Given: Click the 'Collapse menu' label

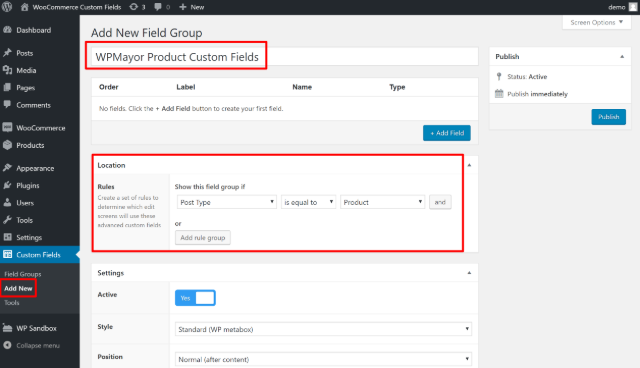Looking at the screenshot, I should point(38,346).
